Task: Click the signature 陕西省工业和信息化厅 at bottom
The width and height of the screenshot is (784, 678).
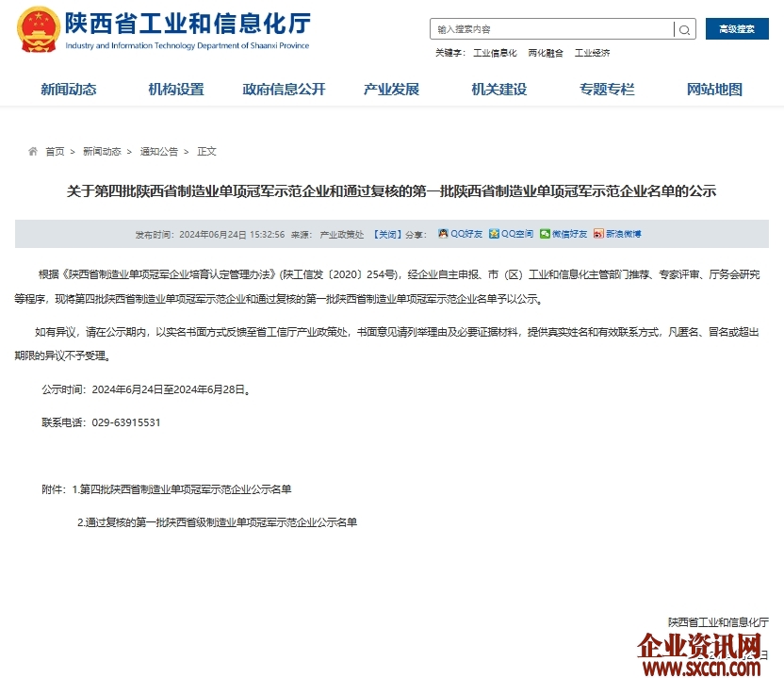Action: pyautogui.click(x=718, y=622)
